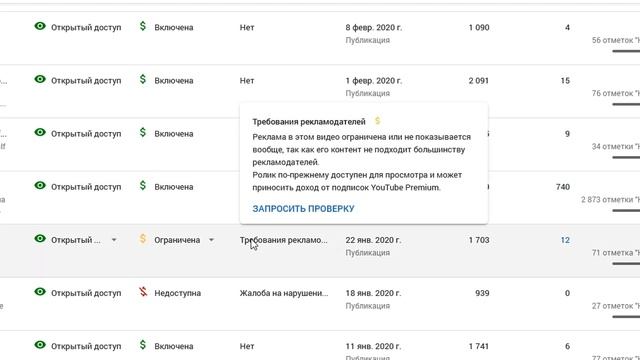Expand the Открытый visibility dropdown arrow

pyautogui.click(x=114, y=240)
